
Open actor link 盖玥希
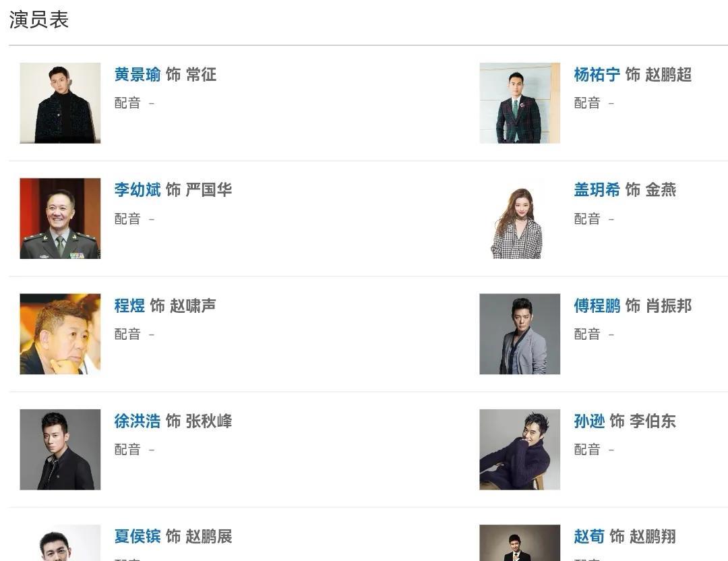point(597,190)
